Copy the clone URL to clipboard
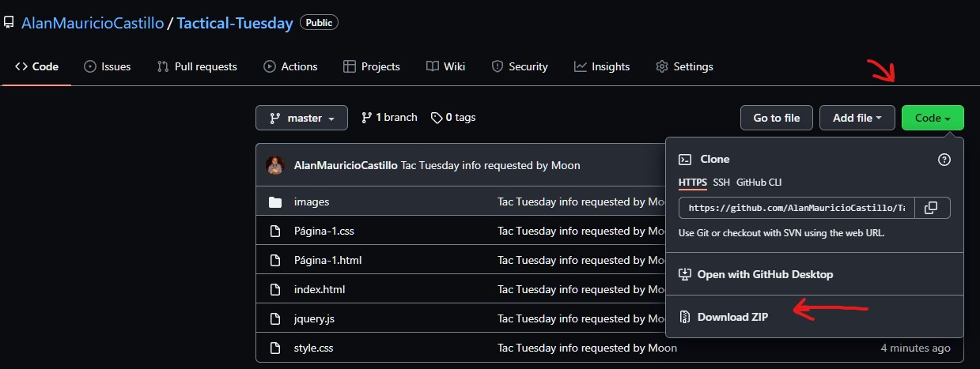 tap(932, 208)
